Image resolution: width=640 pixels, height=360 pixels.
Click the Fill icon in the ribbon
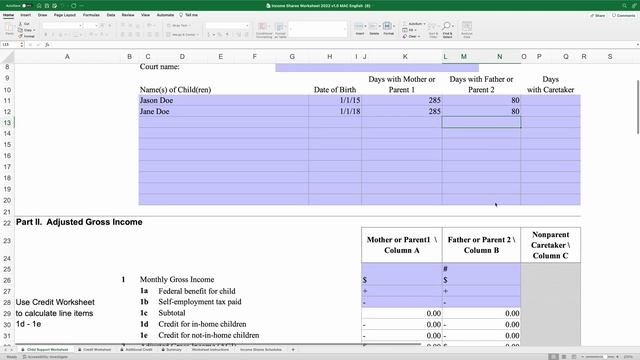[405, 30]
